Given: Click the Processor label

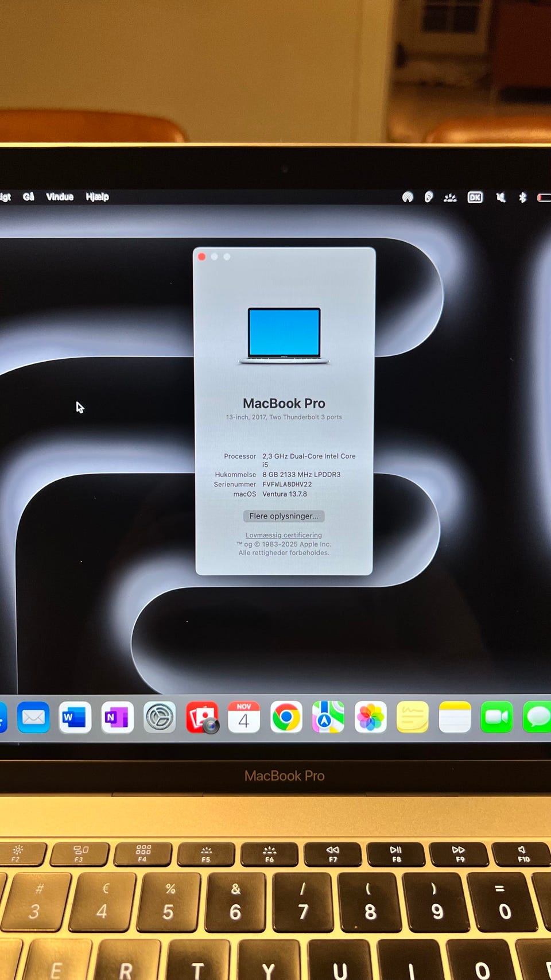Looking at the screenshot, I should tap(240, 456).
